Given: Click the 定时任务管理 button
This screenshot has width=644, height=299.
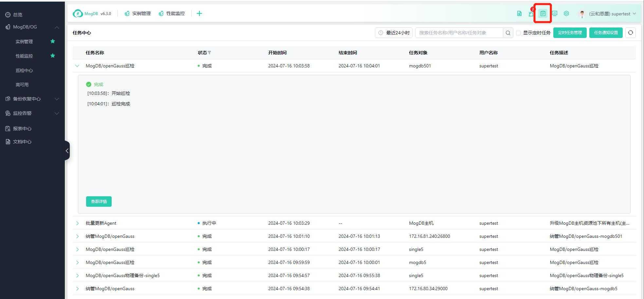Looking at the screenshot, I should 570,33.
